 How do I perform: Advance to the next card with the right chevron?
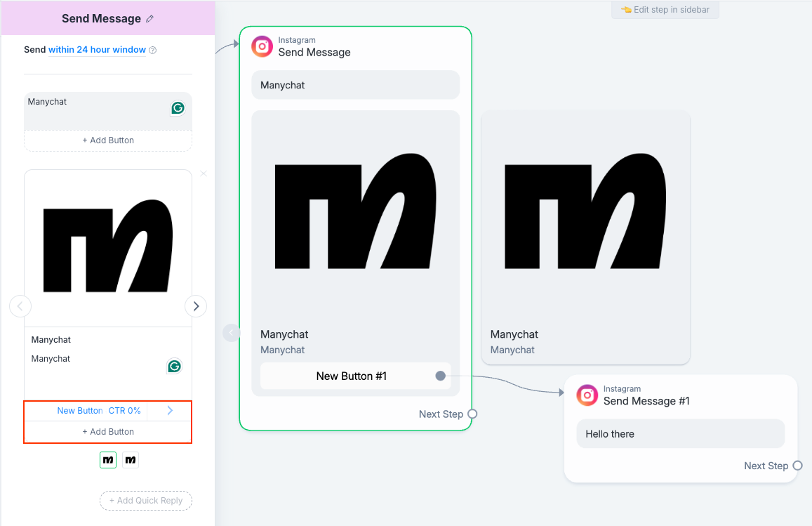point(195,305)
